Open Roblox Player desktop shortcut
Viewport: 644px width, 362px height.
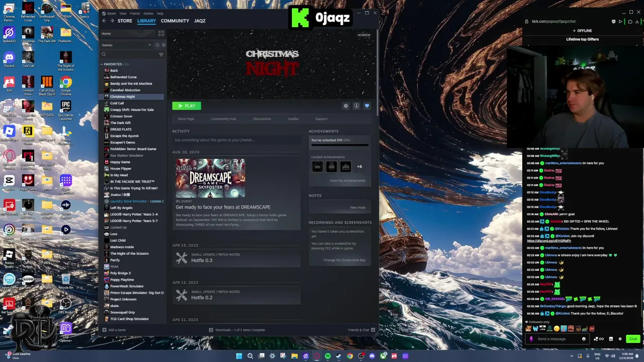9,134
